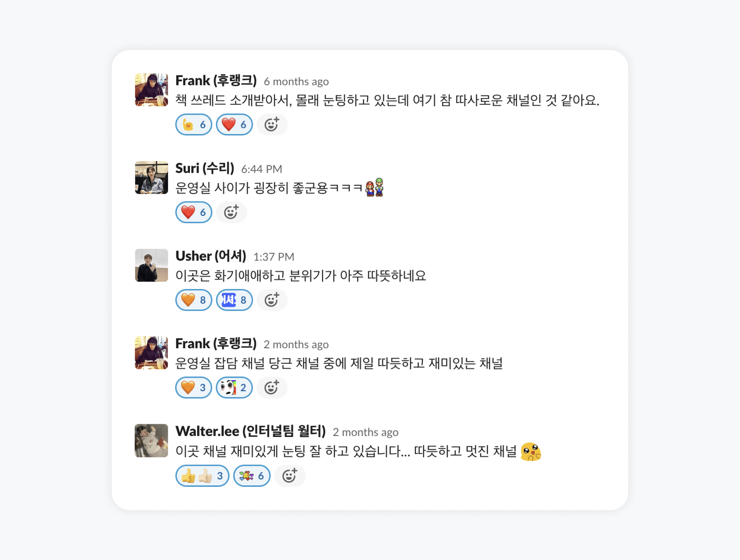Toggle surprised face reaction with count 2
The width and height of the screenshot is (740, 560).
[234, 388]
